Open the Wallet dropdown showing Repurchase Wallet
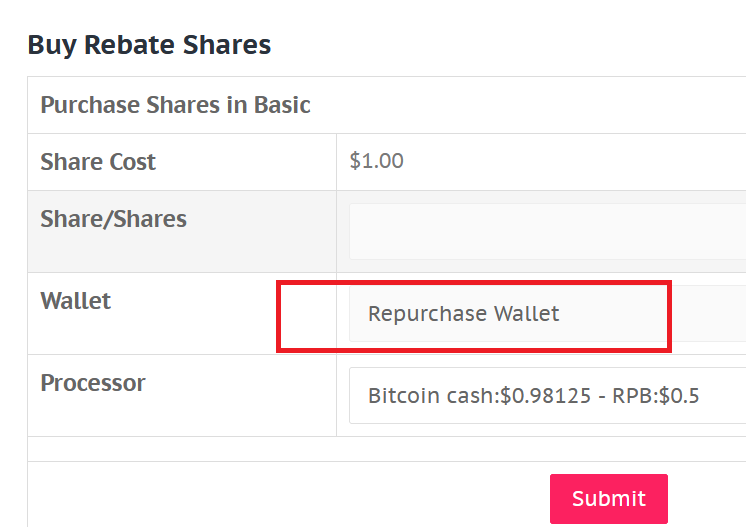 click(548, 313)
